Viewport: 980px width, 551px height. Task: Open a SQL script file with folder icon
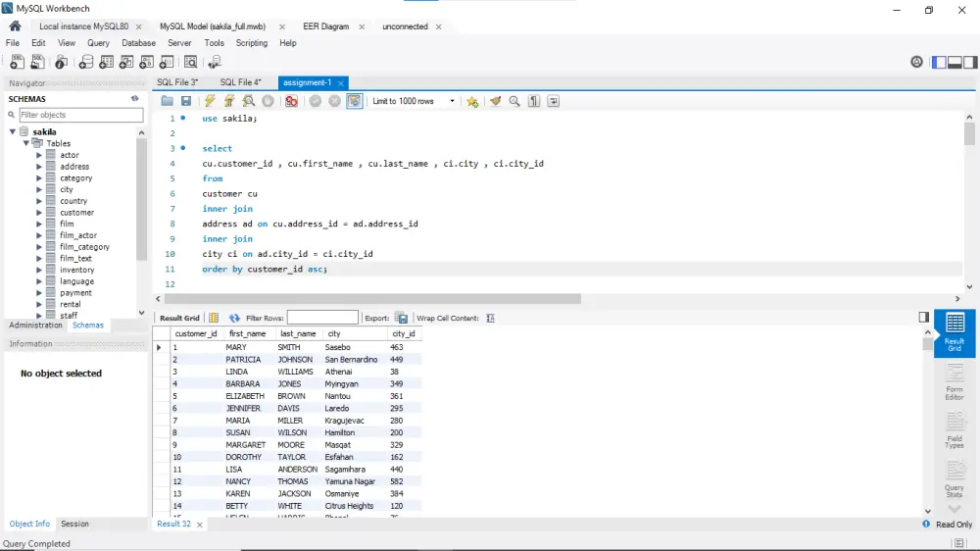pos(168,101)
